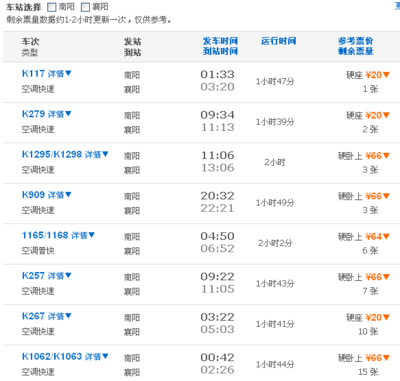
Task: Open train K257 link
Action: [33, 276]
